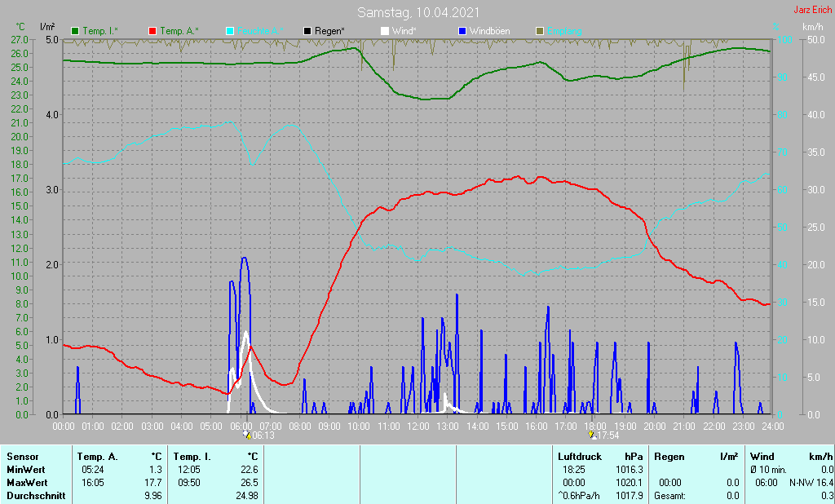This screenshot has width=835, height=504.
Task: Click the °C axis unit label above the chart
Action: pos(20,27)
